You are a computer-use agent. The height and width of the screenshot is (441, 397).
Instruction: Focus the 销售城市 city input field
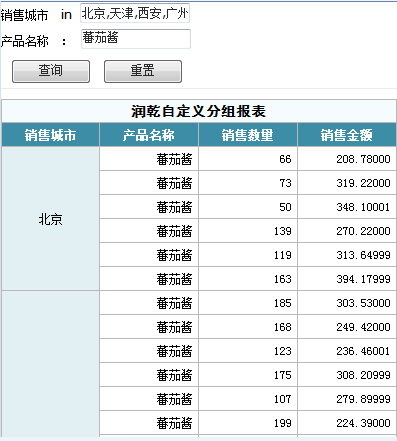[x=135, y=13]
